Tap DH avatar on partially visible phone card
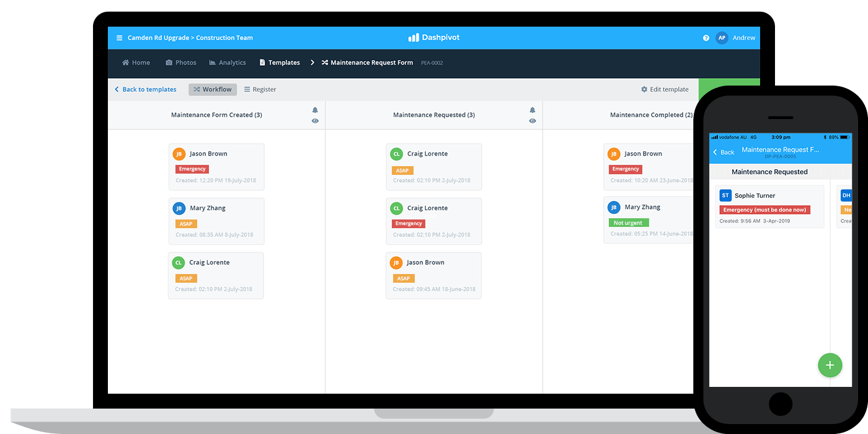 coord(846,195)
